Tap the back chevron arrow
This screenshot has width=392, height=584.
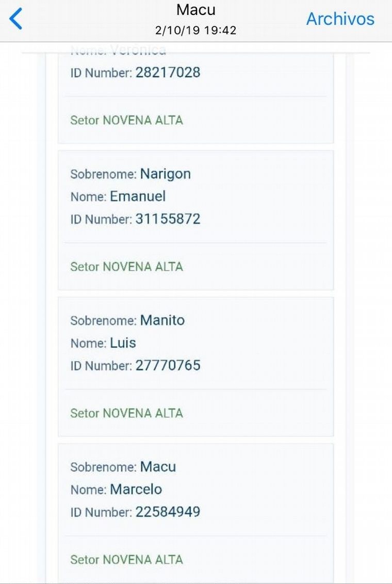[17, 19]
